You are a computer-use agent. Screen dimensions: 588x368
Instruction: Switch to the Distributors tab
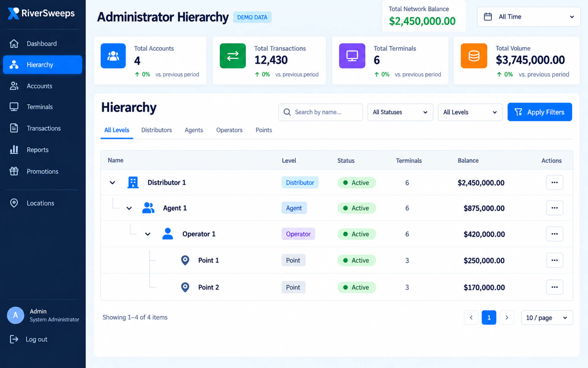[156, 130]
